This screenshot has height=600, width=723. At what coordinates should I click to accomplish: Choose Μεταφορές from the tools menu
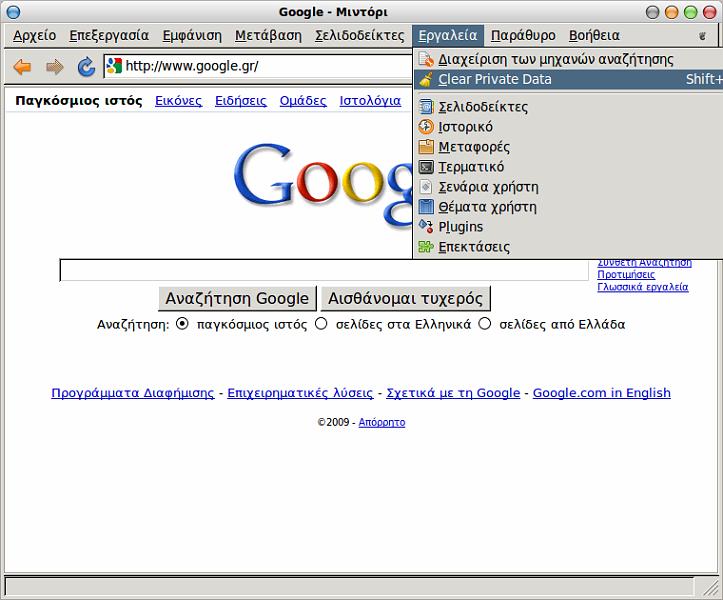pos(568,147)
